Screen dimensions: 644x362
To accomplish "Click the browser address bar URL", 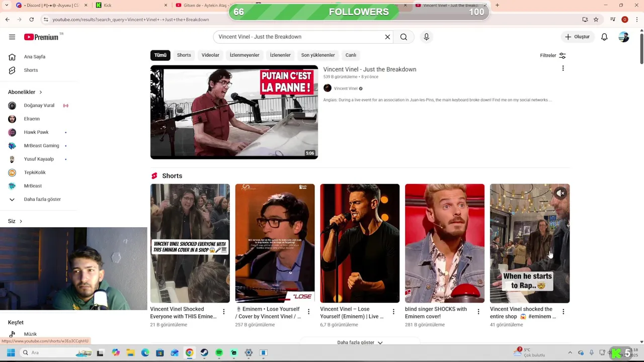I will tap(131, 20).
